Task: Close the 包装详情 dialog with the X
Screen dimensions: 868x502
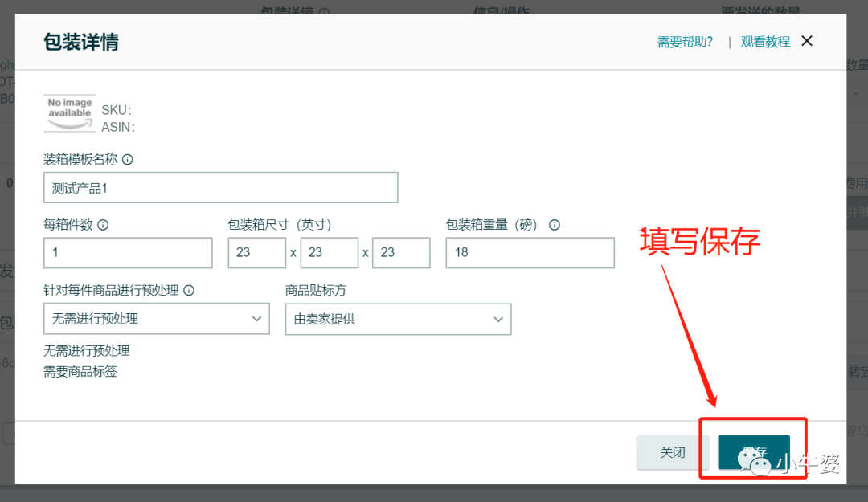Action: [806, 40]
